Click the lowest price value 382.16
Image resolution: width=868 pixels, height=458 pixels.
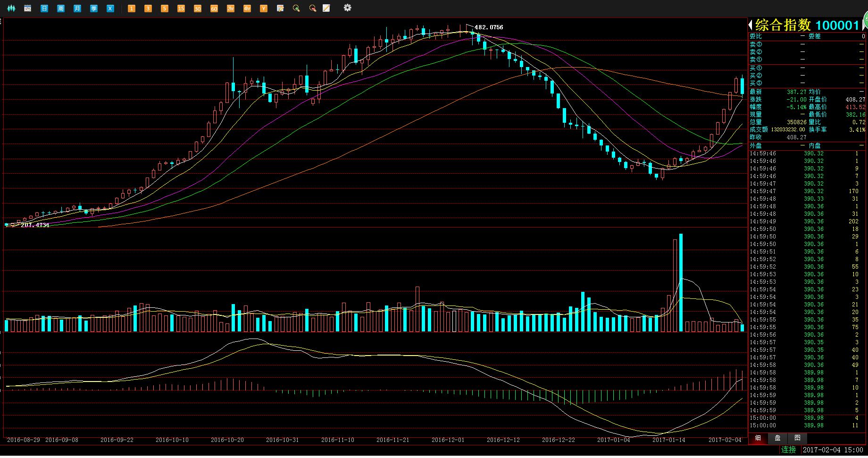[x=855, y=115]
